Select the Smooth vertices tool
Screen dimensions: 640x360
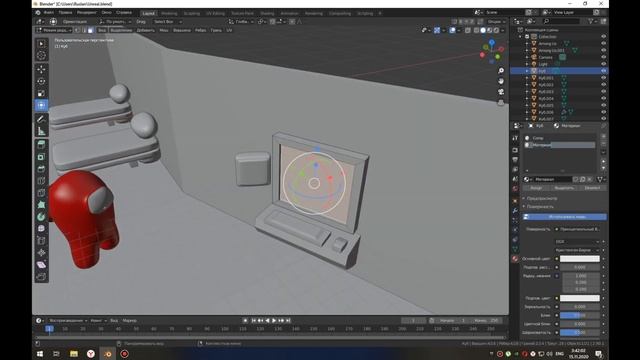41,229
